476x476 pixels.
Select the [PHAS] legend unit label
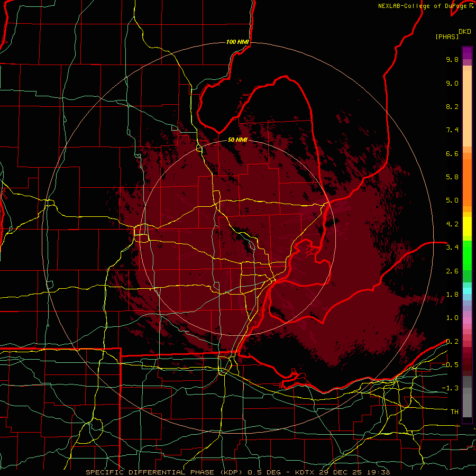(x=447, y=36)
